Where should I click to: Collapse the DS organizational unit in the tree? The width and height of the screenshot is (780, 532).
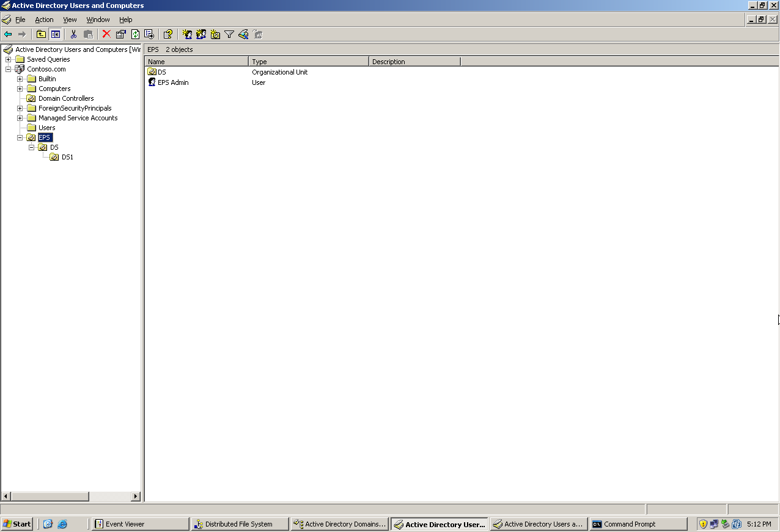click(31, 147)
